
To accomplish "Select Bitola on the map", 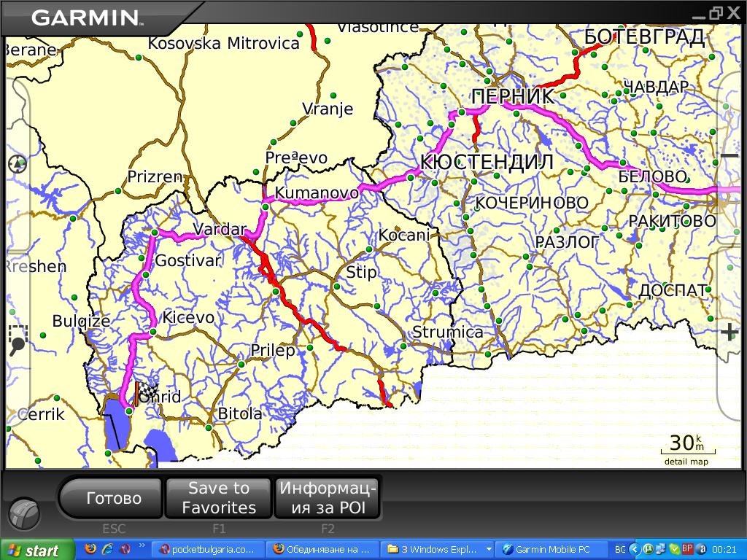I will coord(239,413).
